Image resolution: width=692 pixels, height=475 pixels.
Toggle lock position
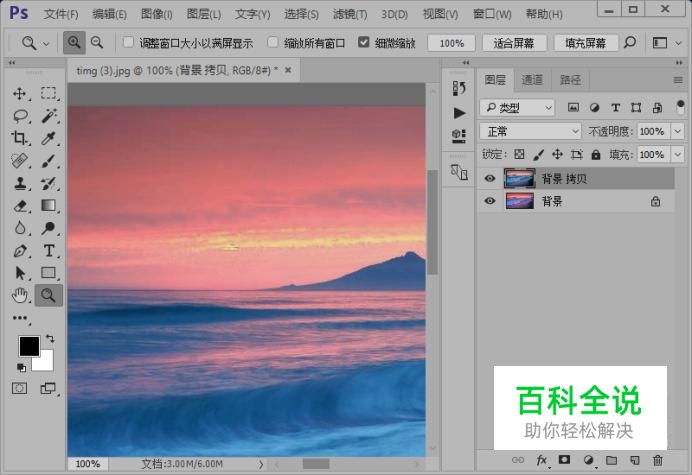(x=557, y=155)
